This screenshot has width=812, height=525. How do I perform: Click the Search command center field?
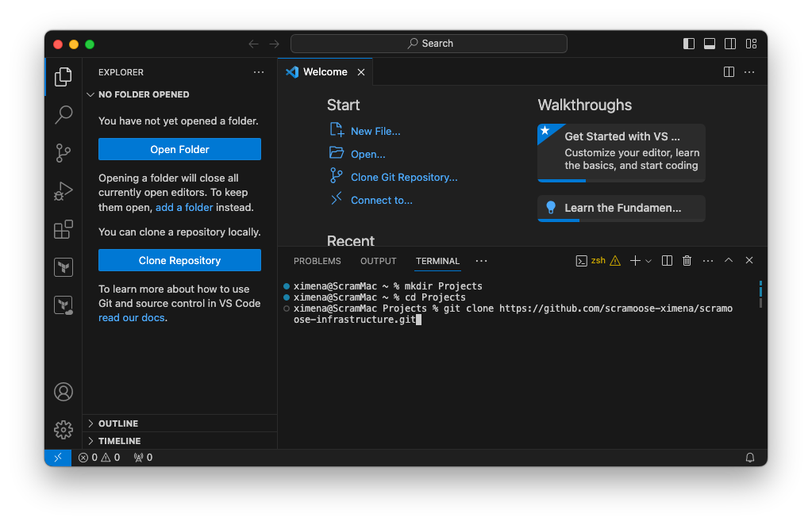tap(429, 44)
